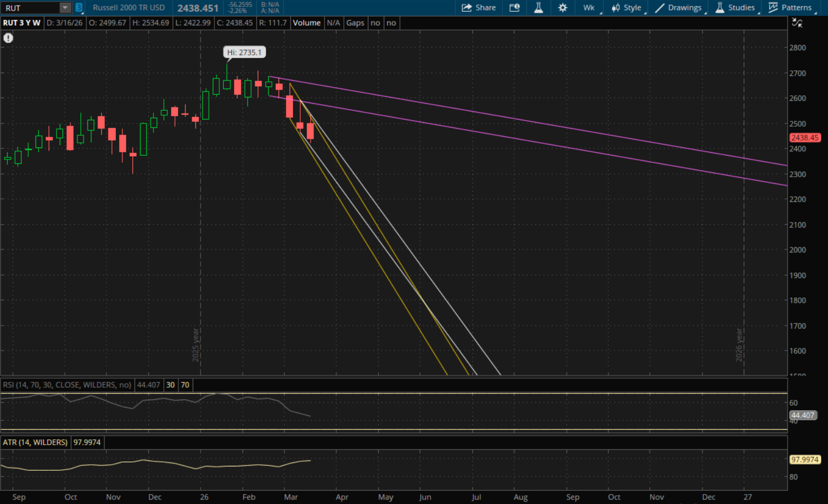Open the Style dropdown menu

pyautogui.click(x=626, y=8)
